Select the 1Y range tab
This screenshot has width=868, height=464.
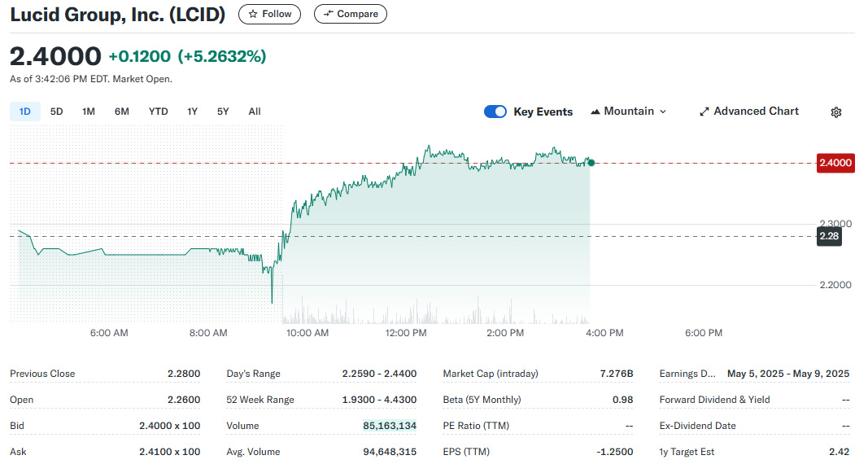click(192, 112)
